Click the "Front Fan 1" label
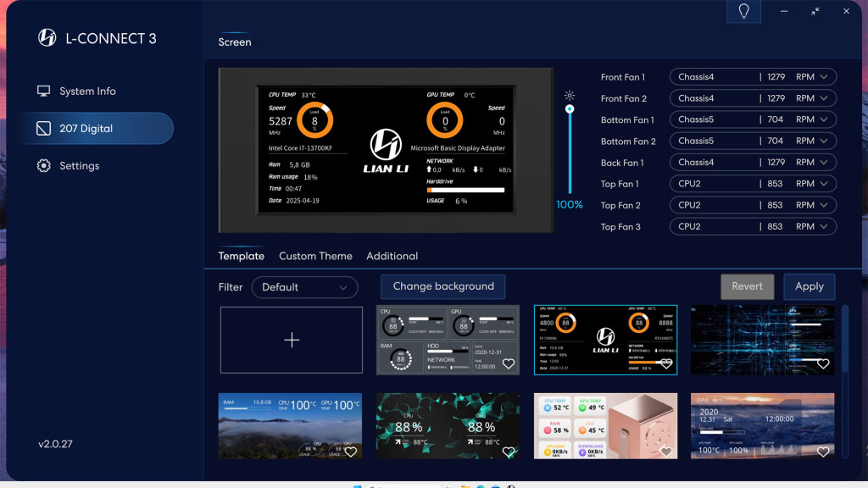The image size is (868, 488). tap(623, 77)
